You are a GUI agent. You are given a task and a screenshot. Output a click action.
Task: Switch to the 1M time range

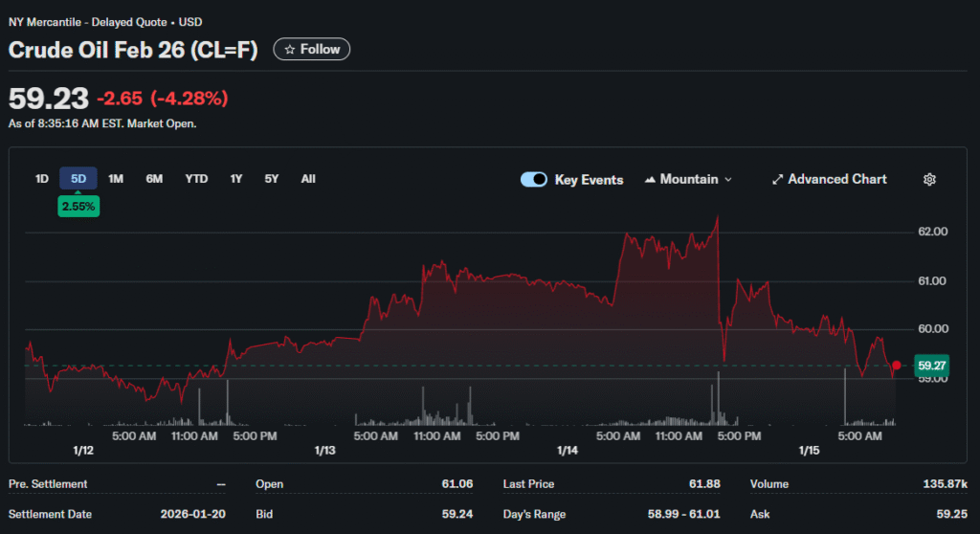click(116, 179)
